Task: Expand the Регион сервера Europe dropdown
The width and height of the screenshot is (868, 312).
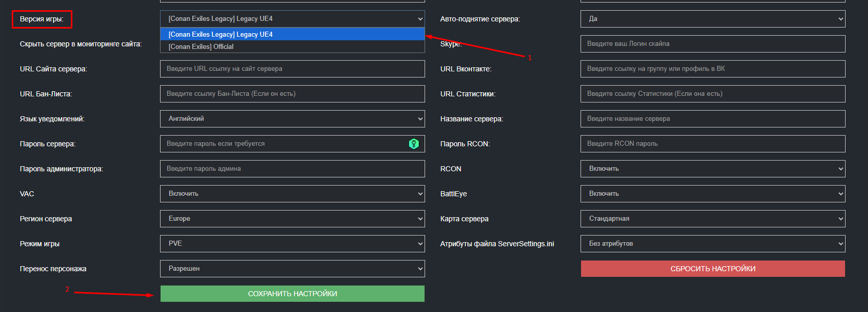Action: coord(293,219)
